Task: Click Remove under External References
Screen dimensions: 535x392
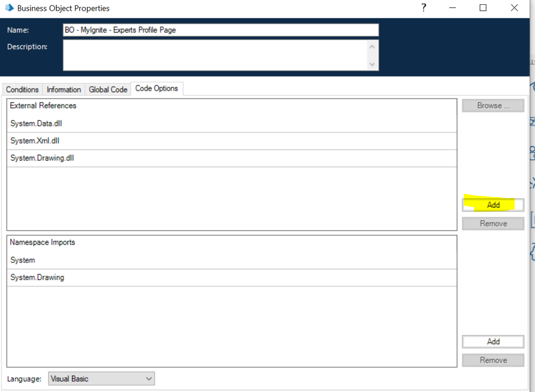Action: coord(493,223)
